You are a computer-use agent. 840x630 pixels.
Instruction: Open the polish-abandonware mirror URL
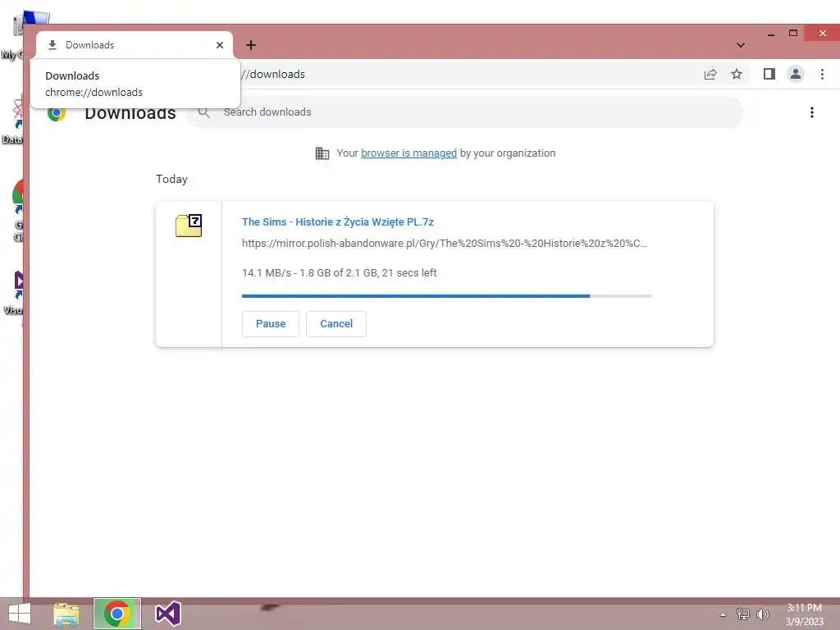point(444,243)
